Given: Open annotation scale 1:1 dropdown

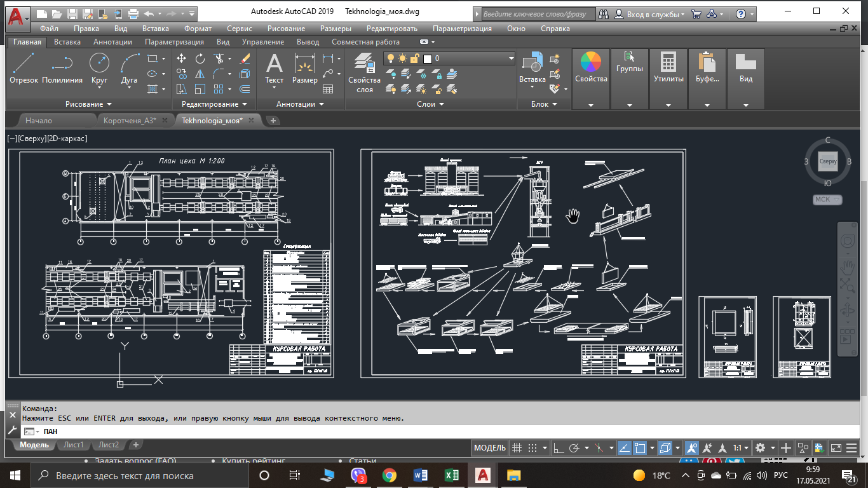Looking at the screenshot, I should pos(742,448).
